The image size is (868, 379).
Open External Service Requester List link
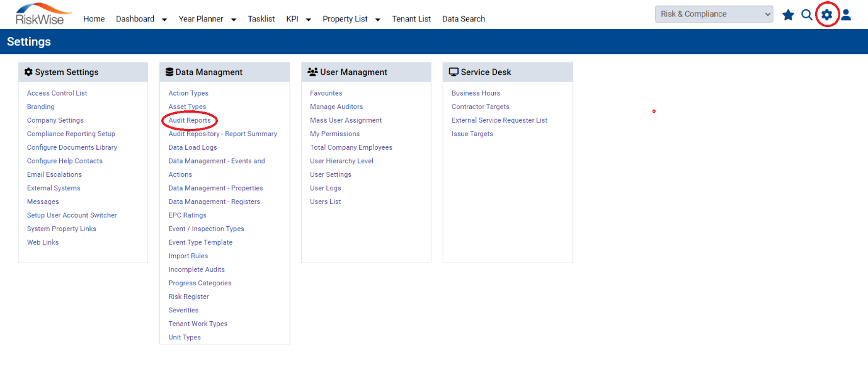500,120
